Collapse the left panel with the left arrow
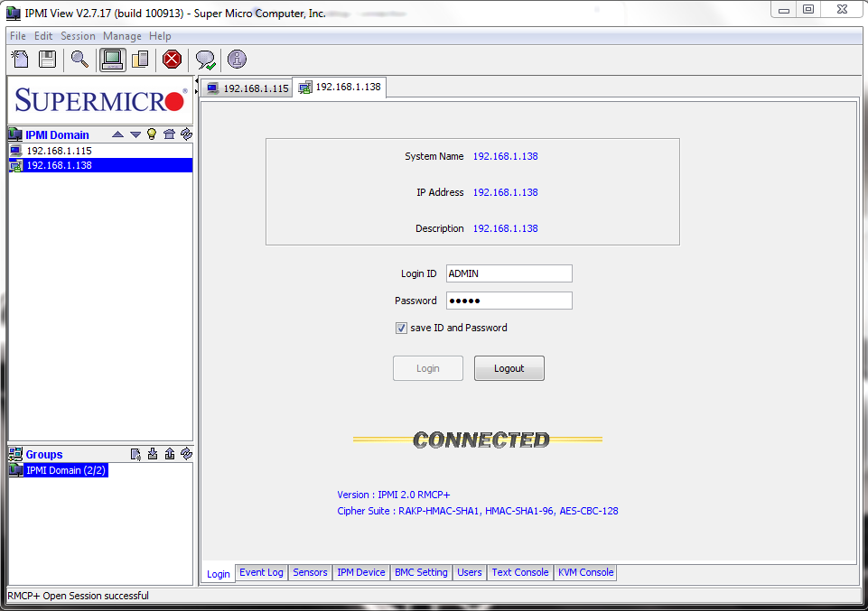Image resolution: width=868 pixels, height=611 pixels. coord(197,81)
